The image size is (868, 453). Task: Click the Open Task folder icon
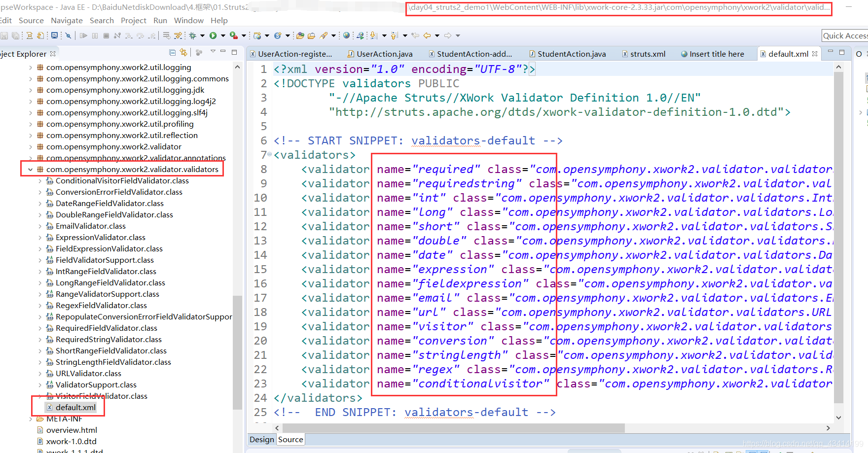[311, 35]
